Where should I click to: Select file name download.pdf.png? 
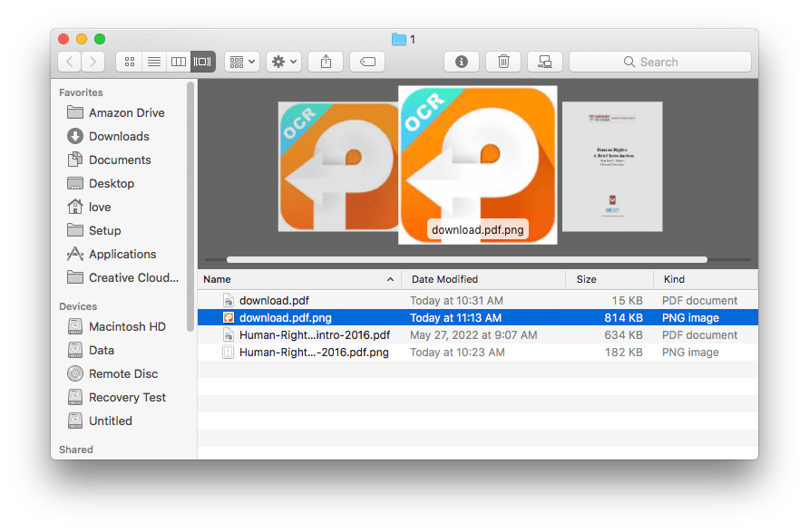click(286, 317)
